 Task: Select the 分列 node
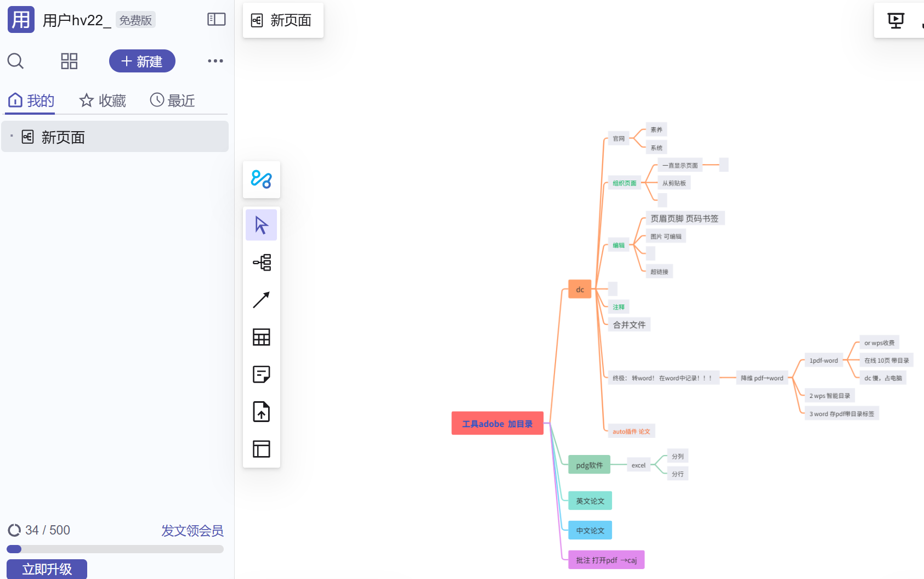(678, 456)
